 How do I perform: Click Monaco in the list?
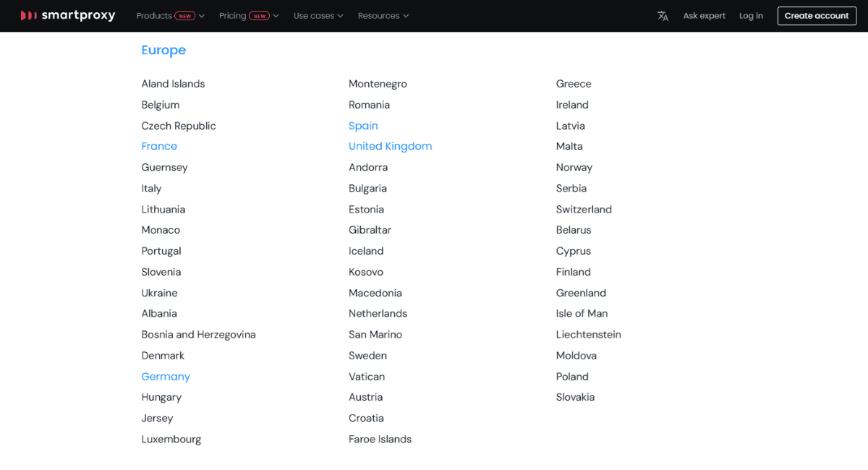(x=161, y=230)
